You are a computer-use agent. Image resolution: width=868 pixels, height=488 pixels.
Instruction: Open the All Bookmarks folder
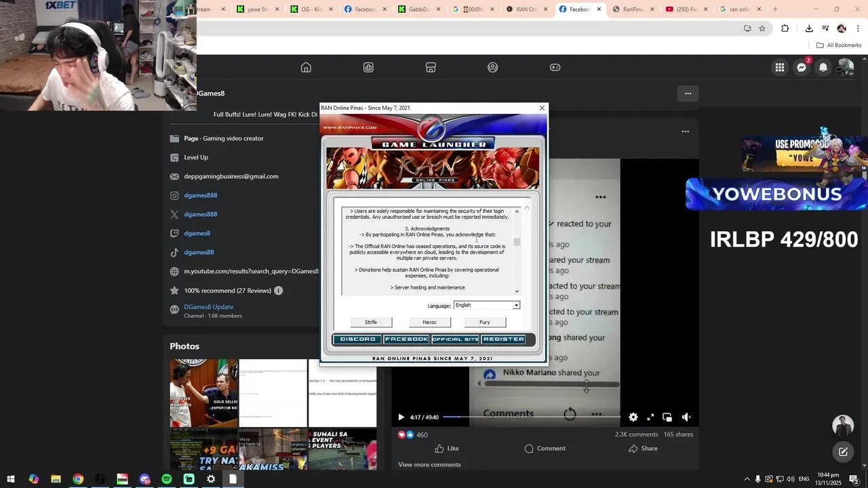tap(839, 45)
